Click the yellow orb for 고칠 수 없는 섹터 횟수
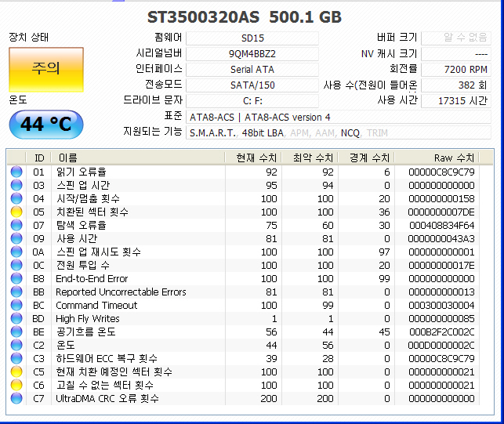 point(16,385)
